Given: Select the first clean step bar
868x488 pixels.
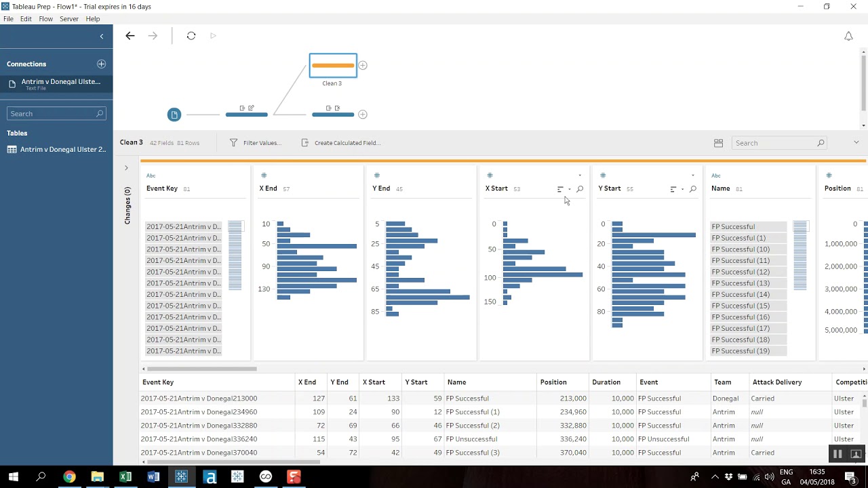Looking at the screenshot, I should (x=246, y=115).
